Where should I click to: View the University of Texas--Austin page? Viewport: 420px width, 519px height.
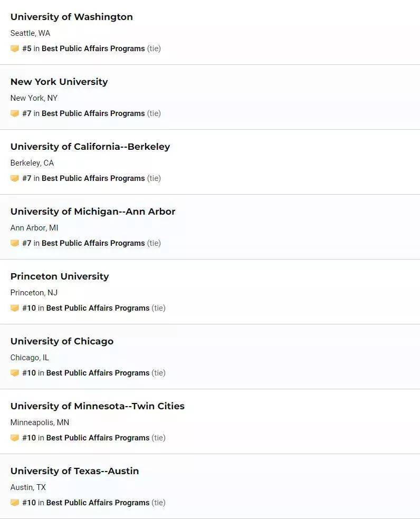click(x=74, y=471)
